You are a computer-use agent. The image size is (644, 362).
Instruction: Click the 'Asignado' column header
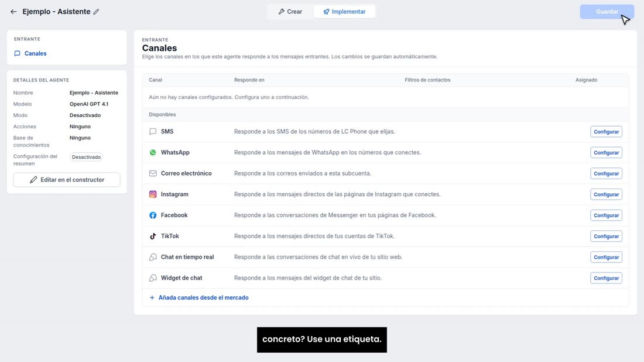coord(586,80)
